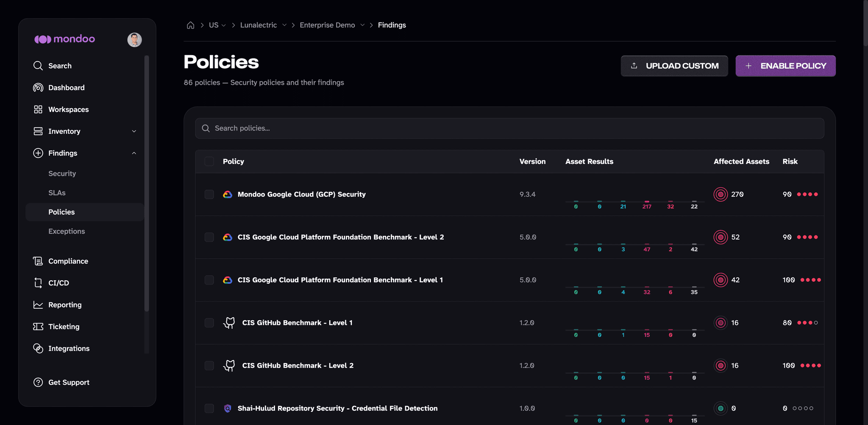Click the Integrations icon

tap(38, 348)
